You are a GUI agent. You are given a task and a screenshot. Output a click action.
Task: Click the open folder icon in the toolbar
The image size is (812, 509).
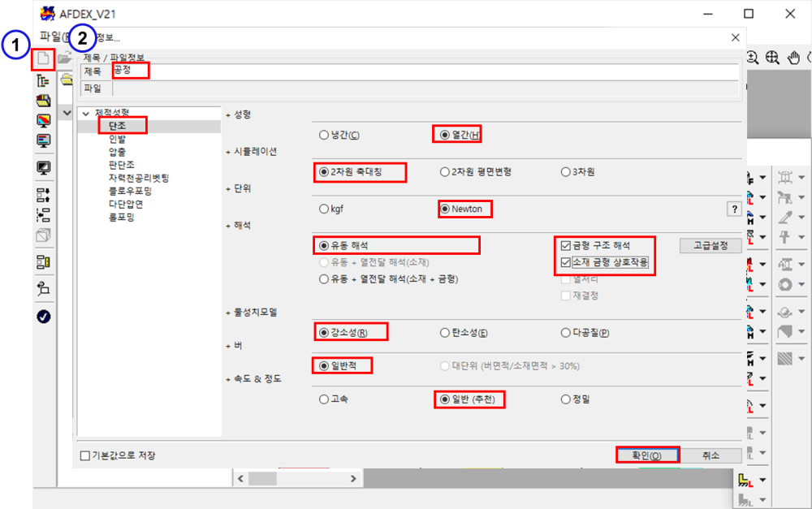[x=65, y=58]
